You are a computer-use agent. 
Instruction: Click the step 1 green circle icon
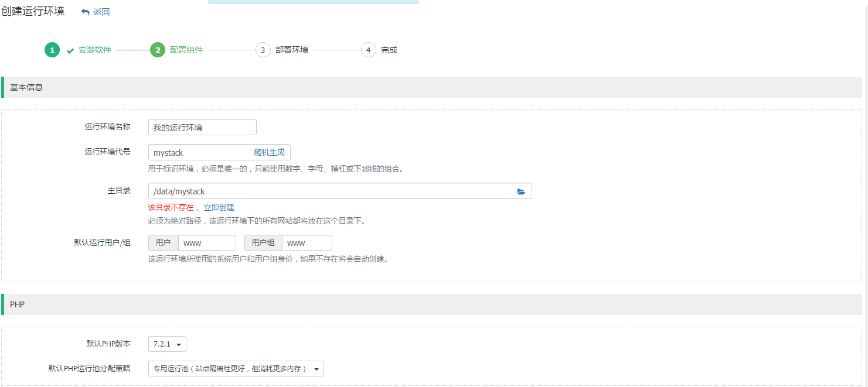(x=52, y=50)
